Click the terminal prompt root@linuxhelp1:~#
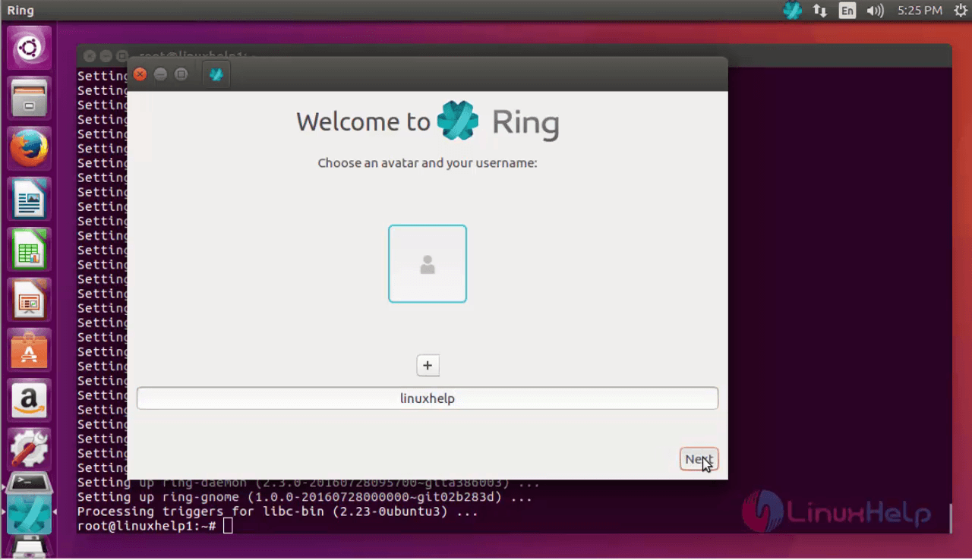The height and width of the screenshot is (560, 972). [x=147, y=526]
